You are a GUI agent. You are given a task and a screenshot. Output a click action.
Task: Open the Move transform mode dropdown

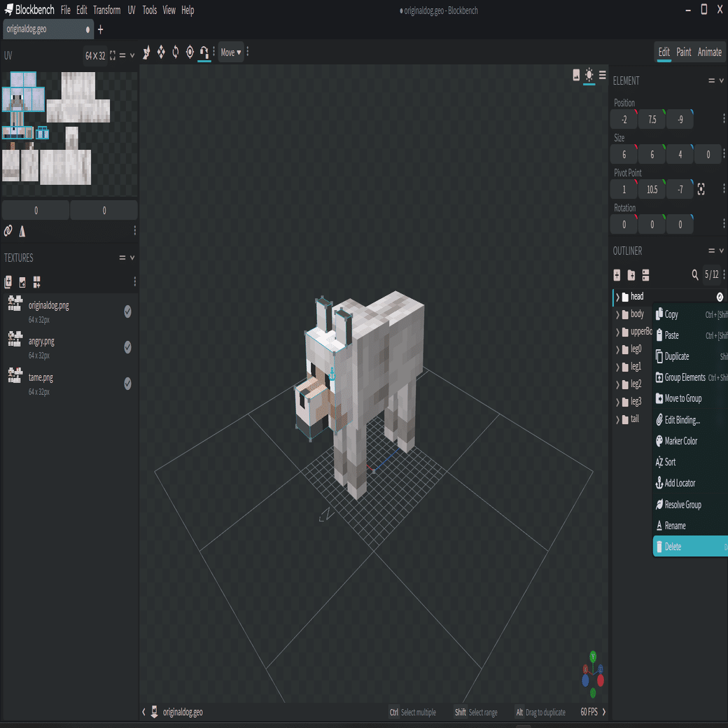pyautogui.click(x=231, y=52)
